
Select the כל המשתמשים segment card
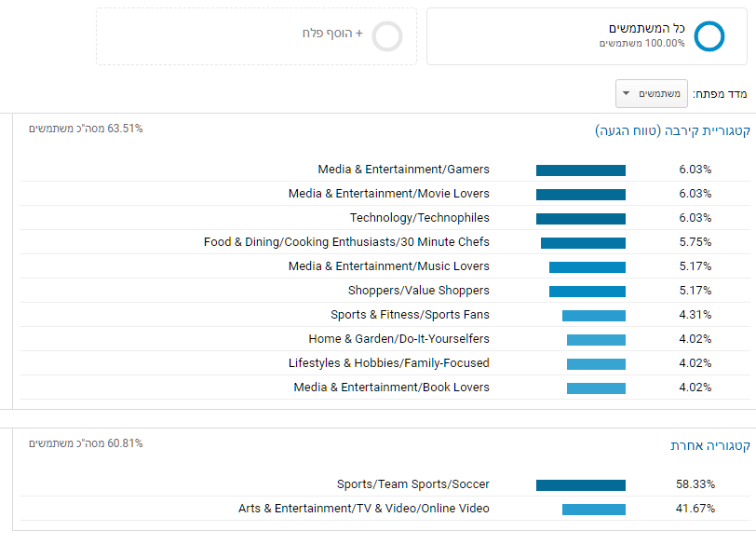[x=587, y=36]
